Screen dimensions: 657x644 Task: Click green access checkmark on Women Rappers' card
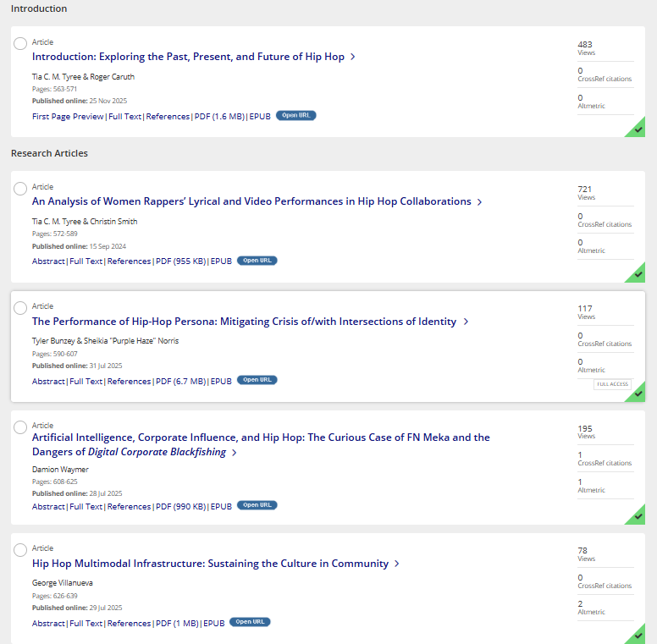pos(638,275)
